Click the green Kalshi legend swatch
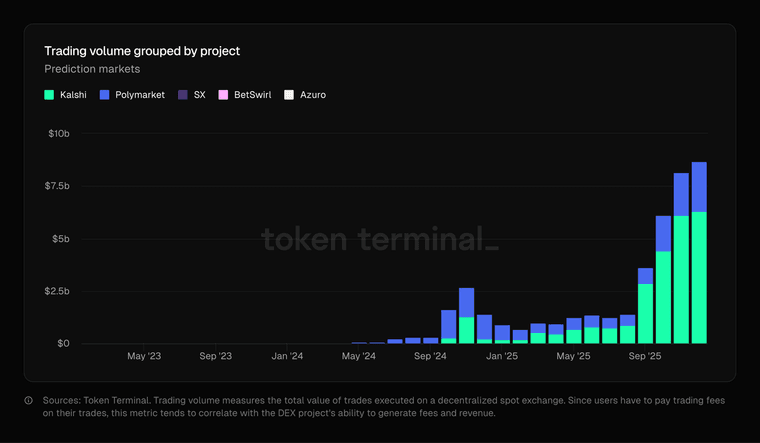 coord(49,95)
